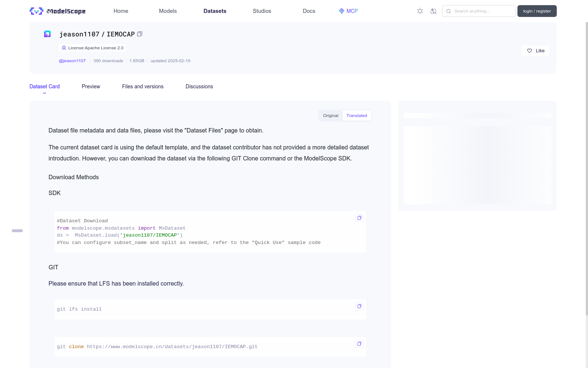Click the floating side handle pill
The width and height of the screenshot is (588, 368).
tap(17, 231)
